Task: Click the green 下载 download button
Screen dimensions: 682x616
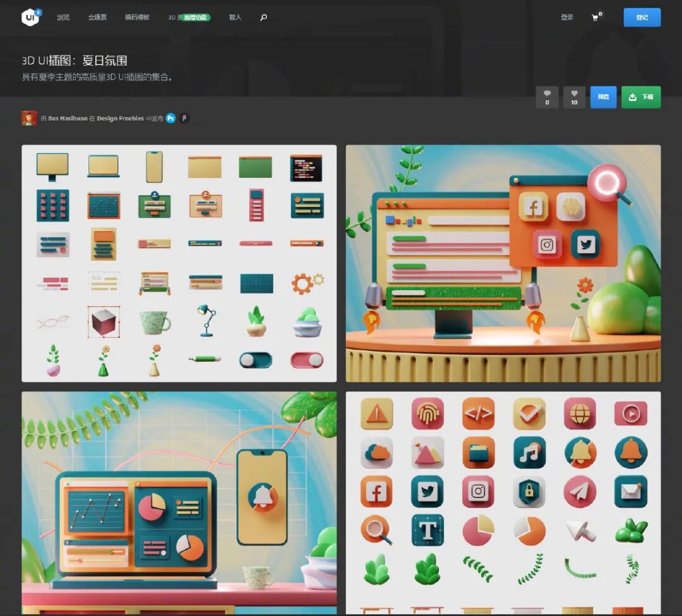Action: (x=641, y=97)
